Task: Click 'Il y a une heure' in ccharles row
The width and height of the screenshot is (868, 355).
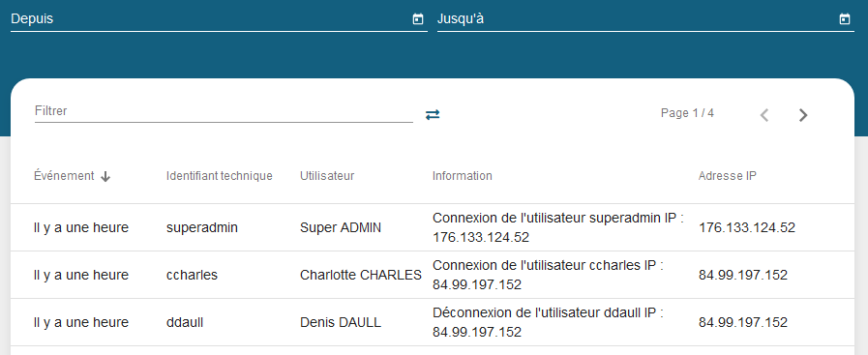Action: 81,275
